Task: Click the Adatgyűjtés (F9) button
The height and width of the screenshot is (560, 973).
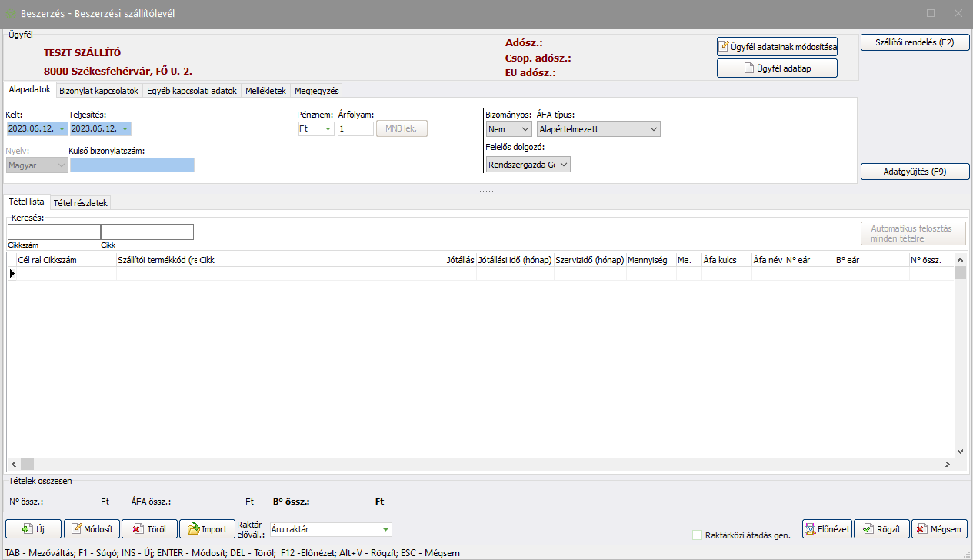Action: click(x=915, y=172)
